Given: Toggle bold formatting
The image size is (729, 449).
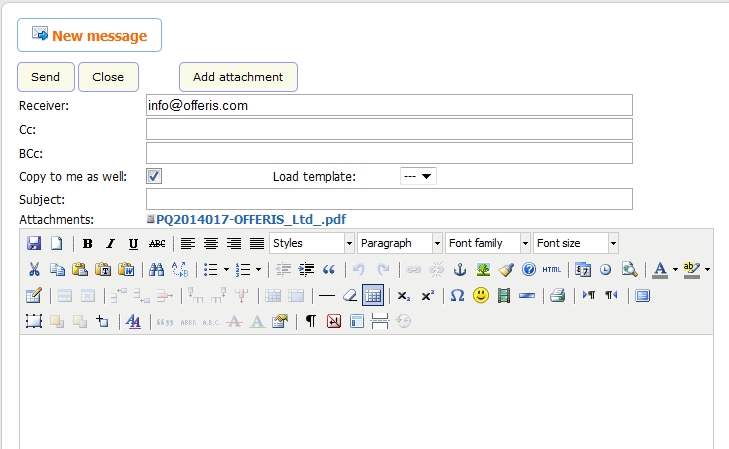Looking at the screenshot, I should pyautogui.click(x=88, y=243).
